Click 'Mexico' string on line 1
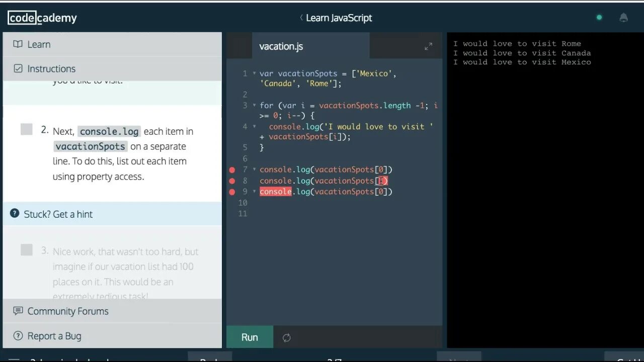The image size is (644, 362). point(374,73)
